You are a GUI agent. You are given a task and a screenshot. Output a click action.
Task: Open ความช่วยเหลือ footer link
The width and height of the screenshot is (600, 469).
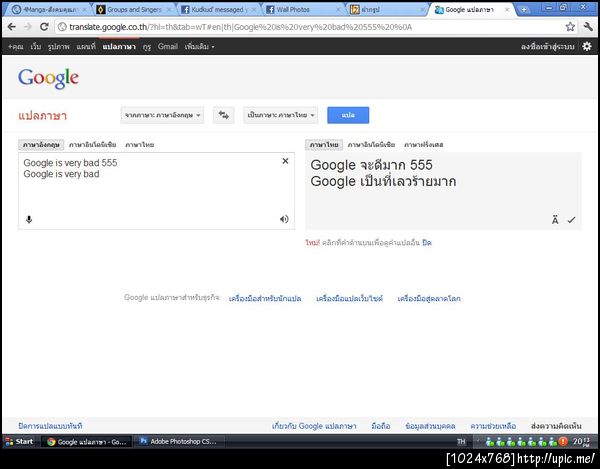[x=493, y=426]
